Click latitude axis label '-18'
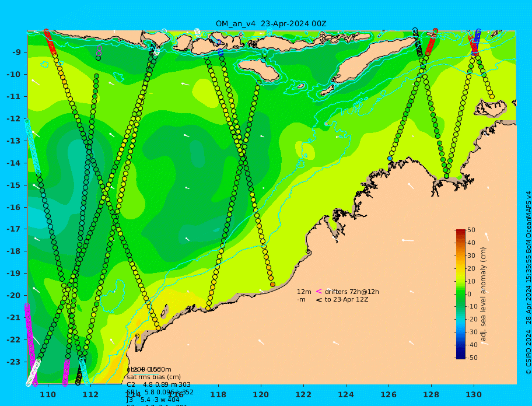532x406 pixels. coord(13,251)
